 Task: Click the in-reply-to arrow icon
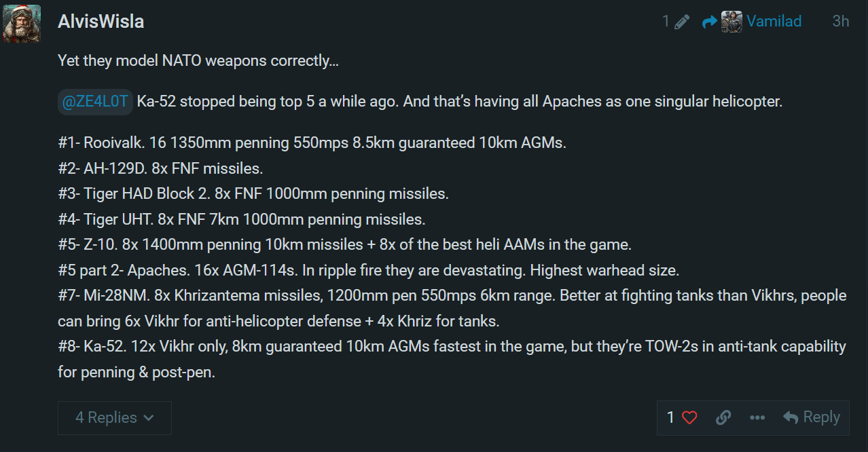coord(710,22)
